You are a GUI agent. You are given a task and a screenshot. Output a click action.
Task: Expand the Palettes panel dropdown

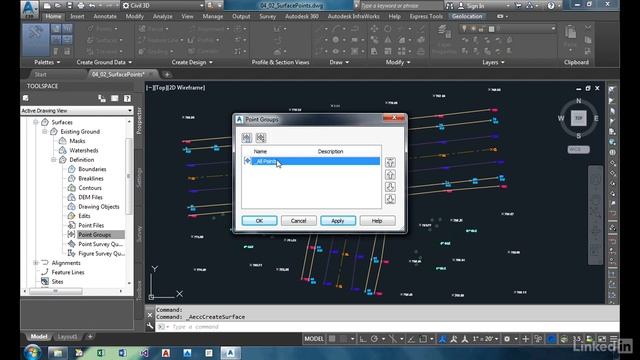tap(47, 62)
